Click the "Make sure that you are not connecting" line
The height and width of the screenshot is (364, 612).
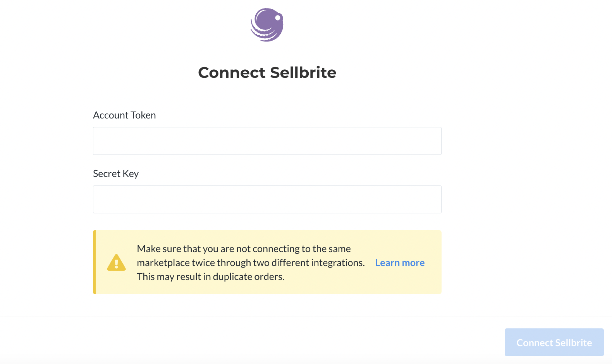point(244,249)
